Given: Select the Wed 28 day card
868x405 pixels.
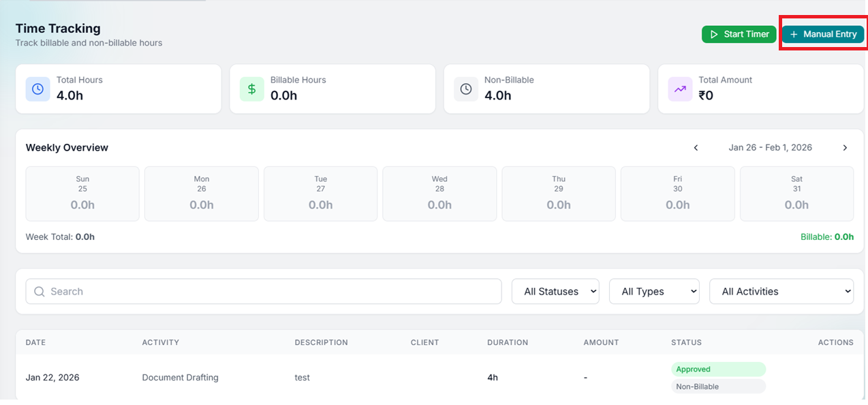Looking at the screenshot, I should [x=439, y=194].
